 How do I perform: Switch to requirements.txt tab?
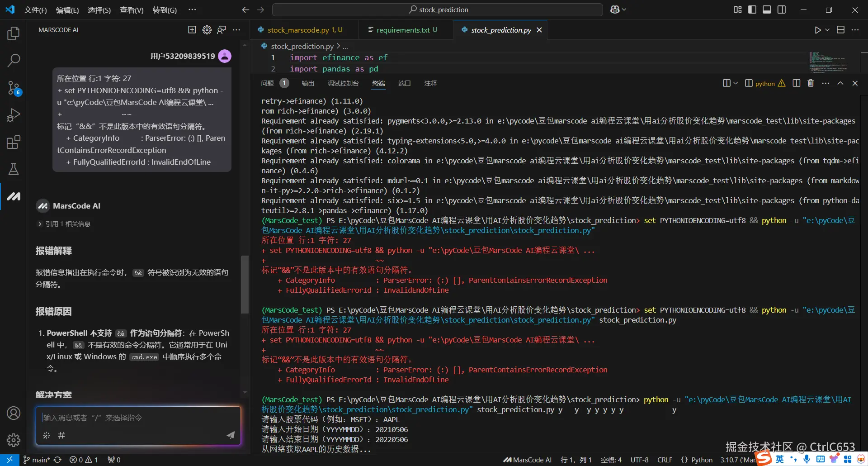click(402, 30)
